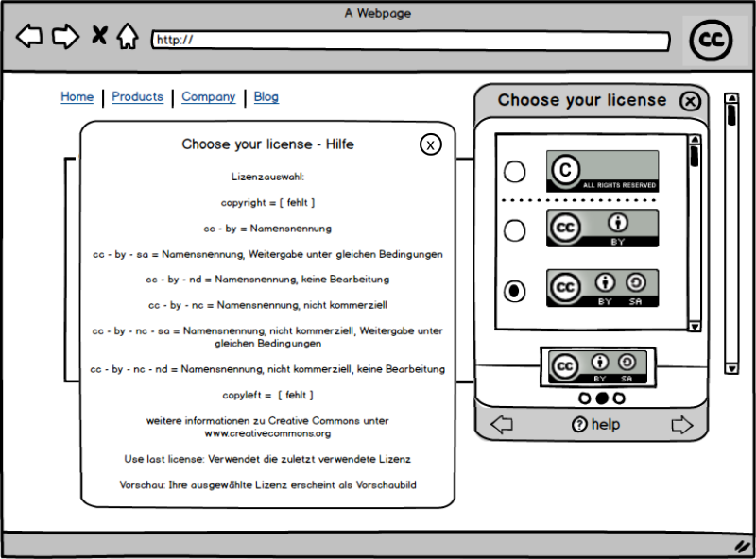Image resolution: width=756 pixels, height=559 pixels.
Task: Select the CC BY radio button
Action: 514,229
